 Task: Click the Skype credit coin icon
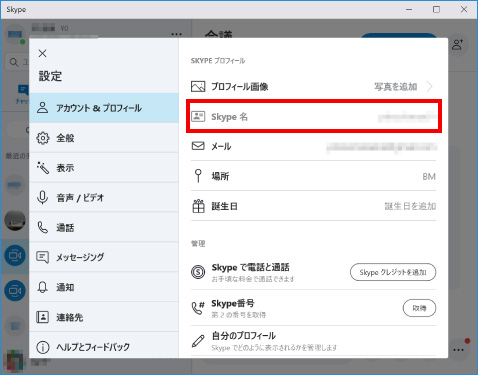click(198, 272)
